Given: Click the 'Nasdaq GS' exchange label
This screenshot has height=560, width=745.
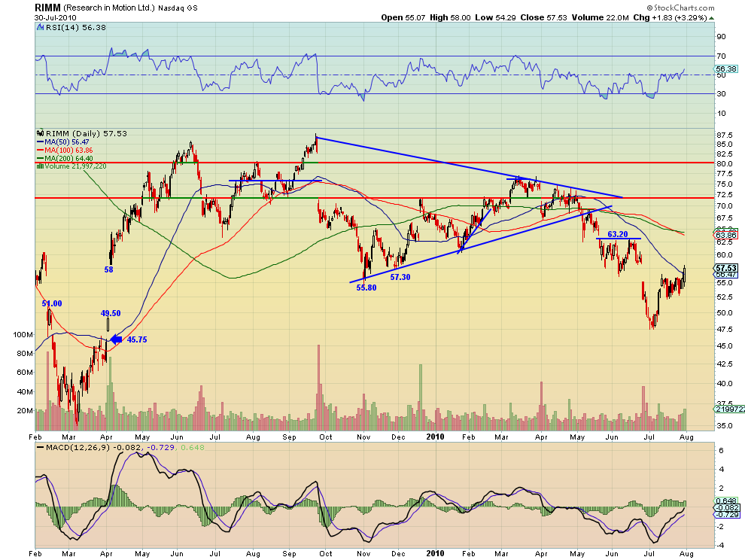Looking at the screenshot, I should pyautogui.click(x=178, y=8).
